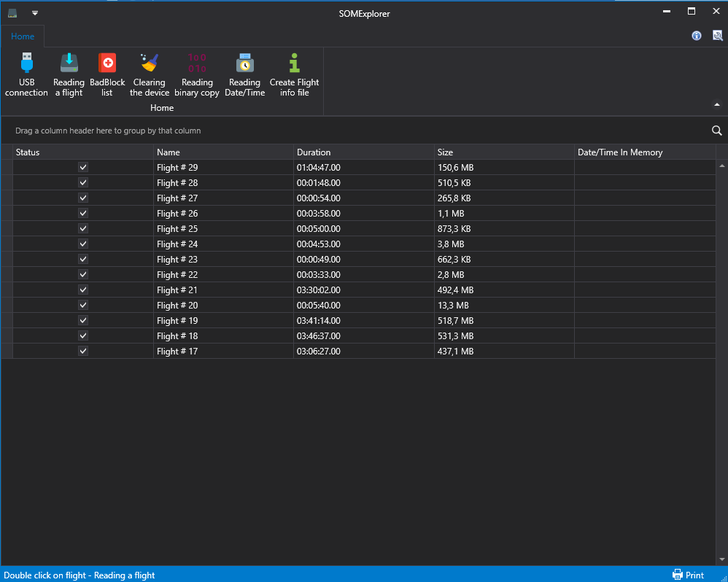The image size is (728, 582).
Task: Start Reading binary copy
Action: click(197, 64)
